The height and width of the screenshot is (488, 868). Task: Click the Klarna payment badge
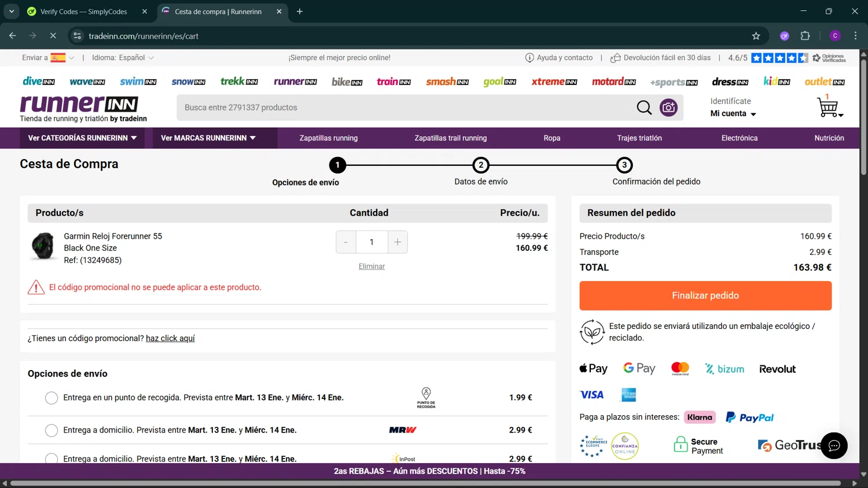coord(700,417)
